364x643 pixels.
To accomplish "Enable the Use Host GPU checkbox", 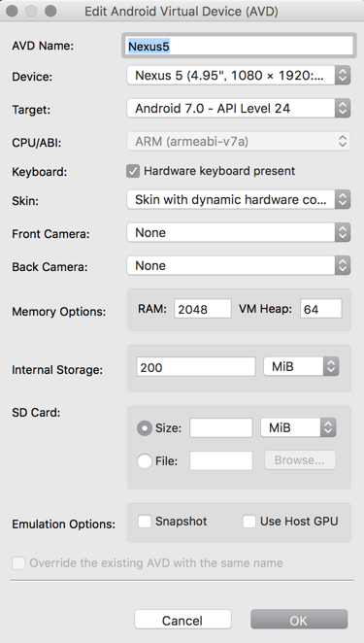I will point(249,522).
